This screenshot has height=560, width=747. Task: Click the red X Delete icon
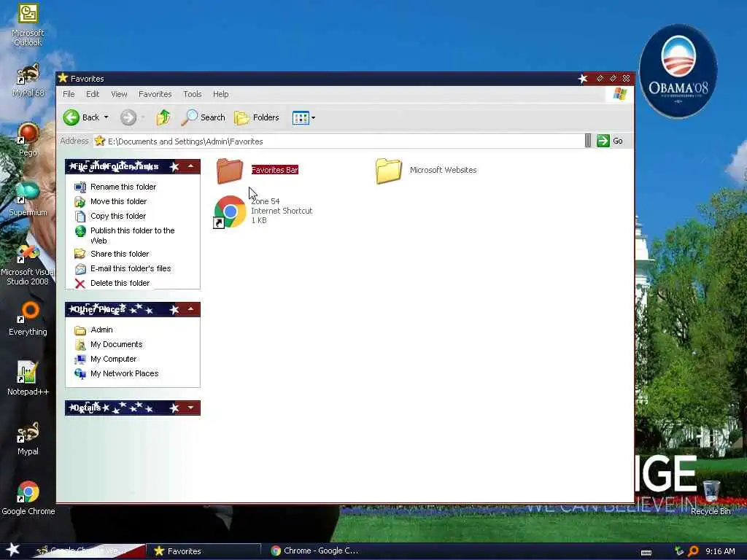pos(80,284)
